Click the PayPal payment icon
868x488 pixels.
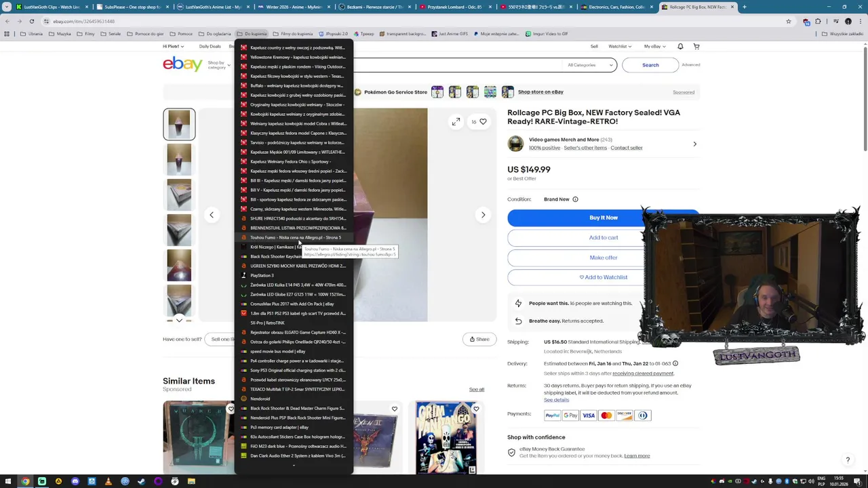pos(552,415)
